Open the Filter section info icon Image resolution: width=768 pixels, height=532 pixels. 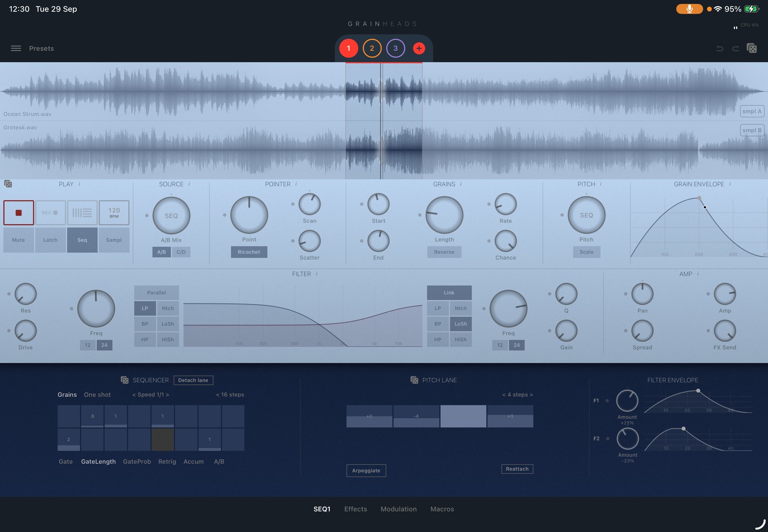(x=317, y=274)
